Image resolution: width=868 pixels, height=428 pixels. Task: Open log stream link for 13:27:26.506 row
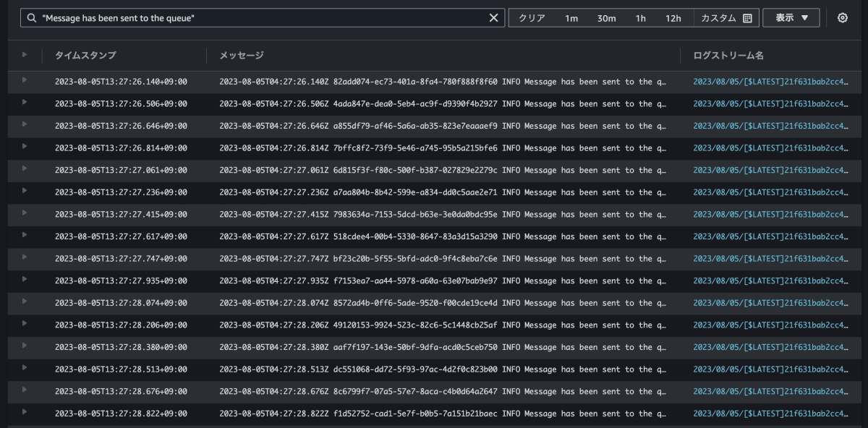[x=771, y=104]
